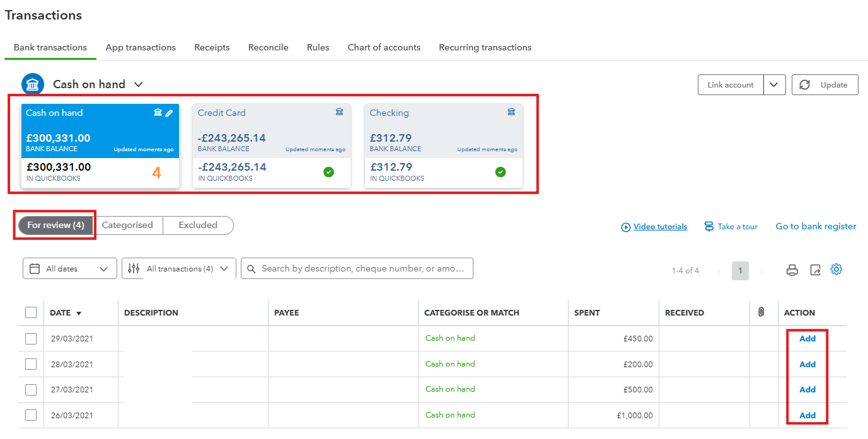The width and height of the screenshot is (868, 439).
Task: Open the Chart of accounts tab
Action: pyautogui.click(x=384, y=48)
